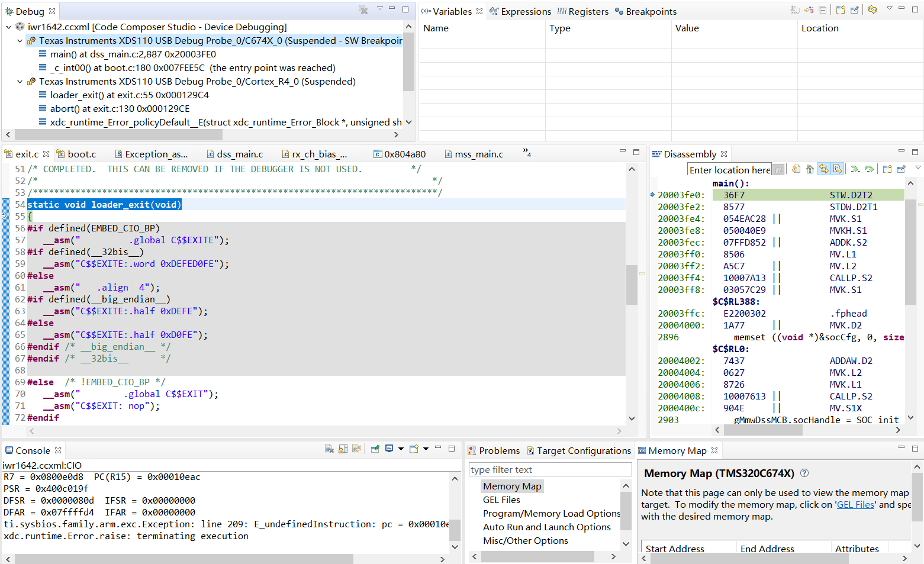Open the Display Selected Console dropdown arrow
This screenshot has width=924, height=564.
coord(401,449)
